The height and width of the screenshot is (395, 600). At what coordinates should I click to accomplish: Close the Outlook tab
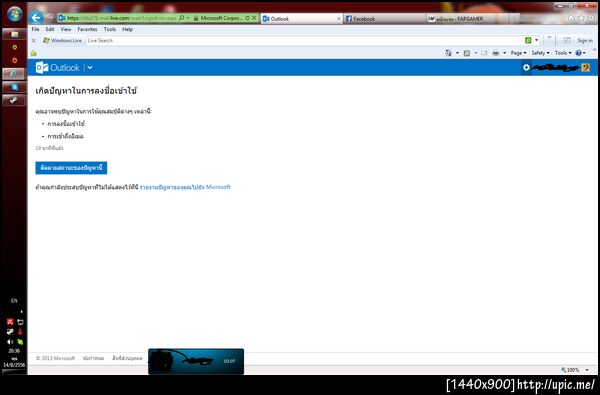339,19
